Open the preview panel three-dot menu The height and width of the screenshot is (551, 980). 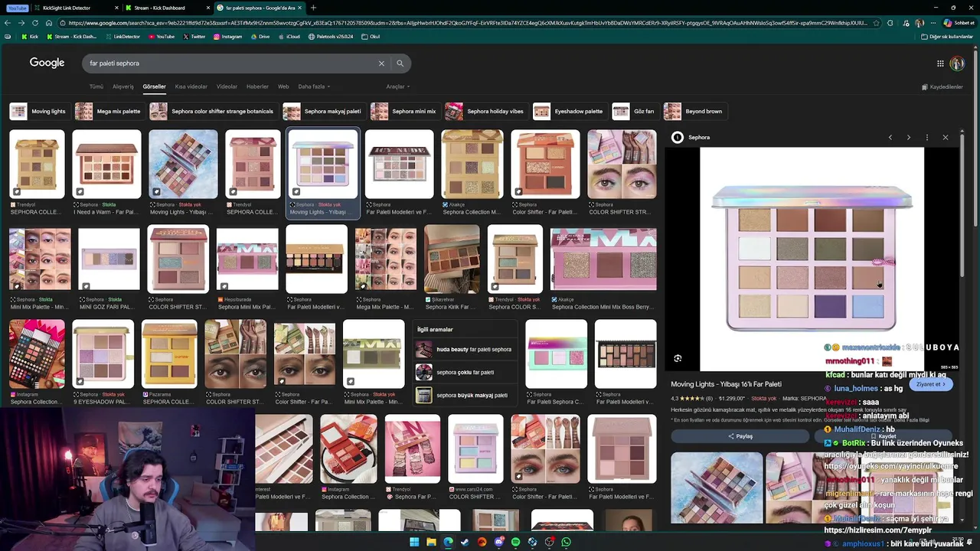927,138
